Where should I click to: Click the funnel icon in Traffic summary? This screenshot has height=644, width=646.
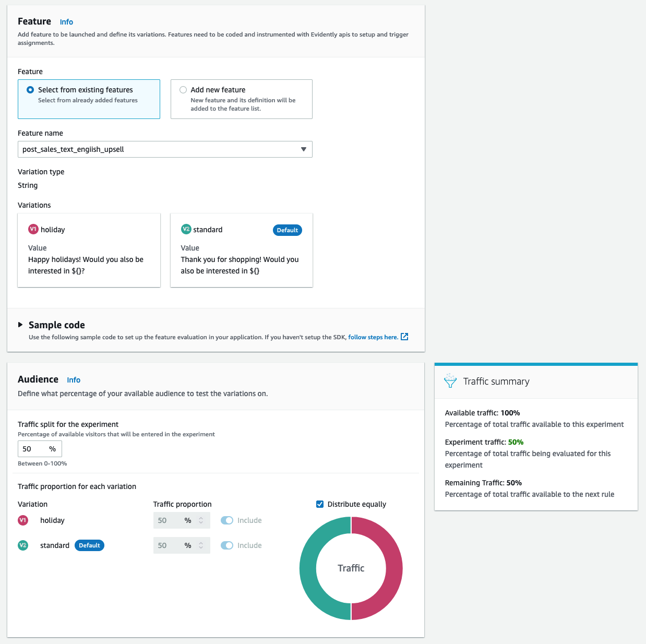[x=450, y=380]
